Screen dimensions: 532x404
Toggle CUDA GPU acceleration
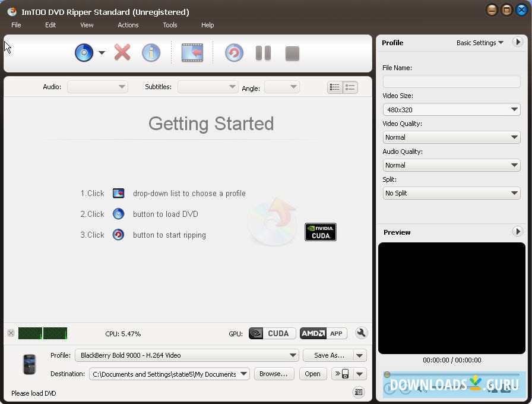tap(271, 333)
